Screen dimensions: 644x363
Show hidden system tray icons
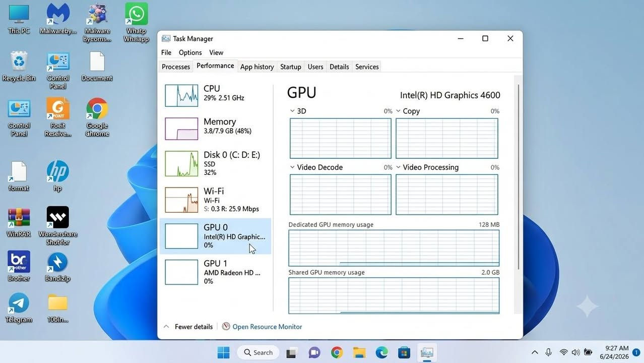pyautogui.click(x=535, y=352)
